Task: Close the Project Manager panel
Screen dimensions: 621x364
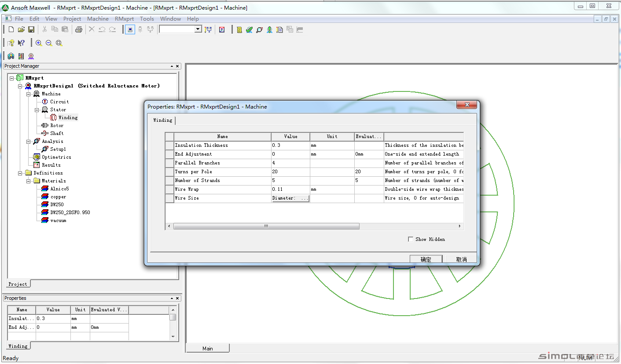Action: coord(177,66)
